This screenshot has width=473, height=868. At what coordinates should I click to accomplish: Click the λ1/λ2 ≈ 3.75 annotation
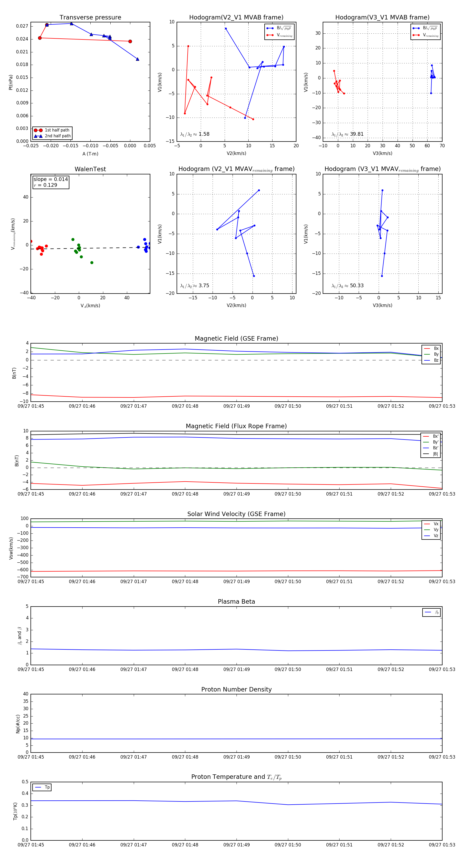[195, 286]
